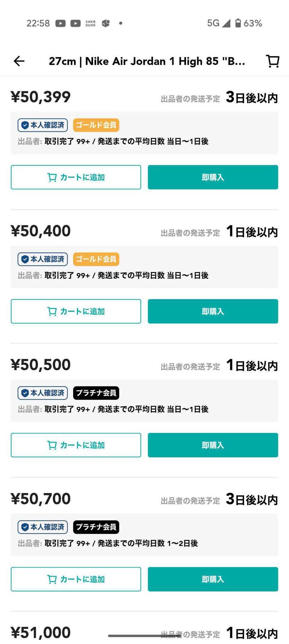Tap the ゴールド会員 badge on ¥50,399 listing
289x644 pixels.
coord(96,125)
